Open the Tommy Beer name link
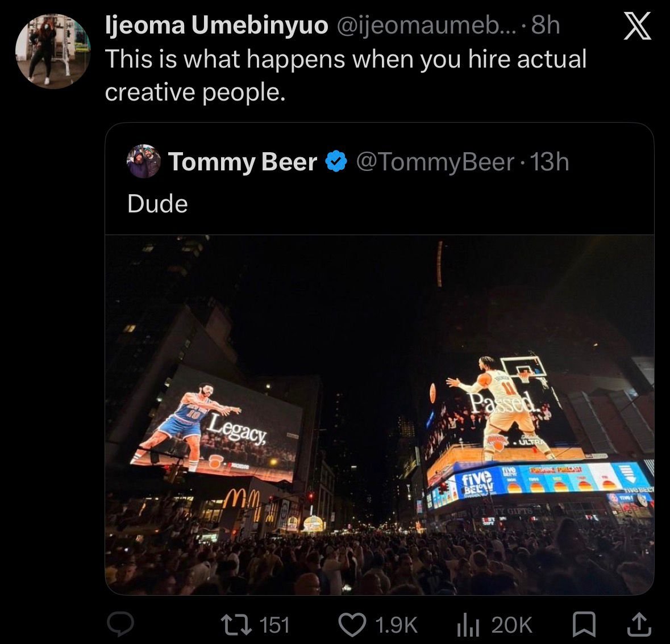 click(x=243, y=162)
